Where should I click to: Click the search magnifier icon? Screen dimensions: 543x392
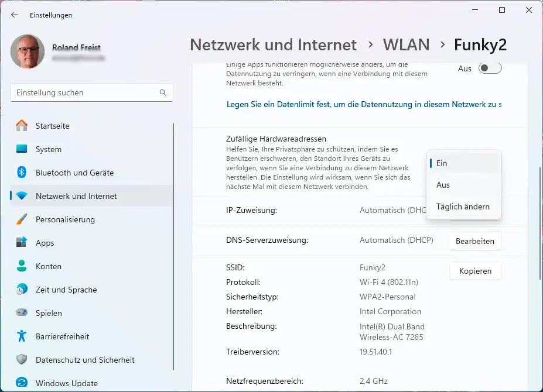(x=163, y=92)
